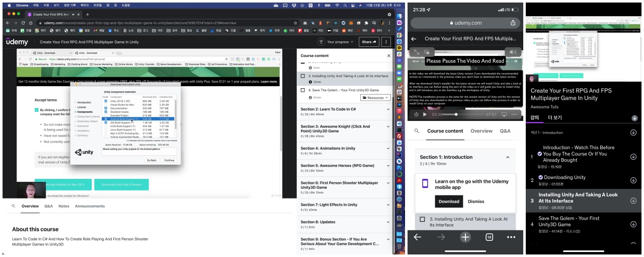The image size is (644, 257).
Task: Expand the Your progress dropdown
Action: pyautogui.click(x=340, y=42)
